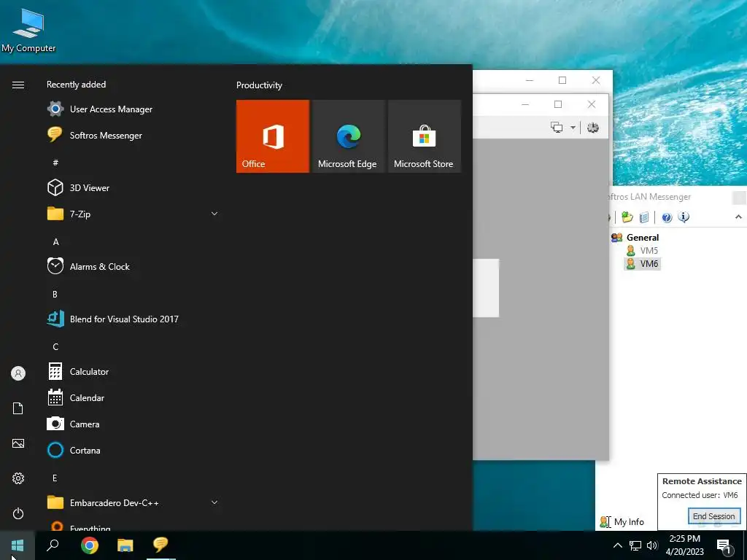Open the Microsoft Store tile
The width and height of the screenshot is (747, 560).
point(425,136)
